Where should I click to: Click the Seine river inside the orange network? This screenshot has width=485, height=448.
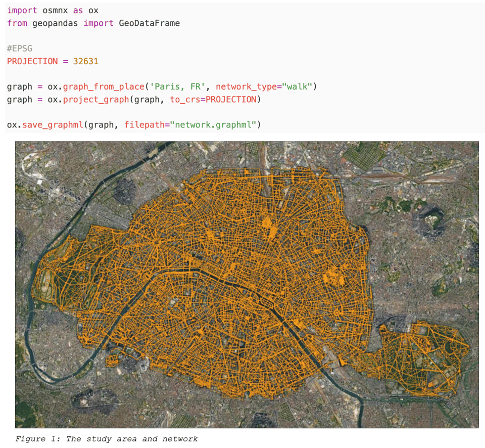(222, 279)
